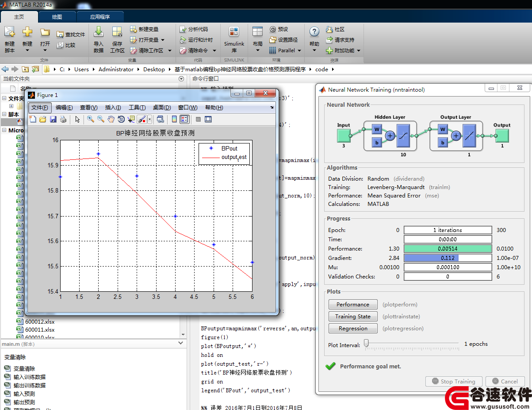Toggle Insert Colorbar in Figure 1 toolbar

174,119
